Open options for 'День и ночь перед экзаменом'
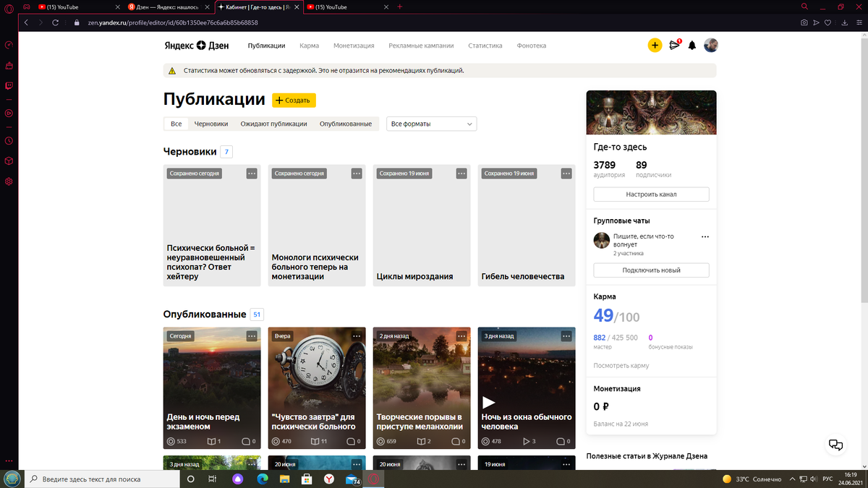868x488 pixels. (x=252, y=336)
